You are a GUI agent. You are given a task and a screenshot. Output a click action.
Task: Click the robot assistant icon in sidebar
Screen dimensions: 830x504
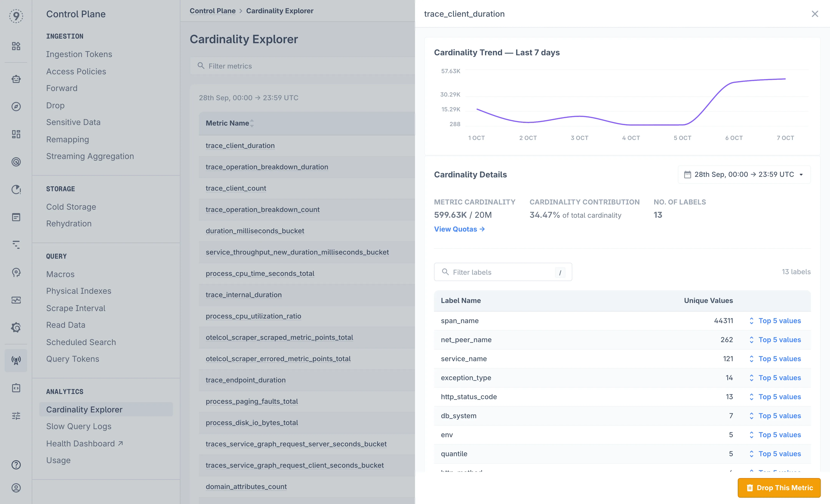pos(16,79)
